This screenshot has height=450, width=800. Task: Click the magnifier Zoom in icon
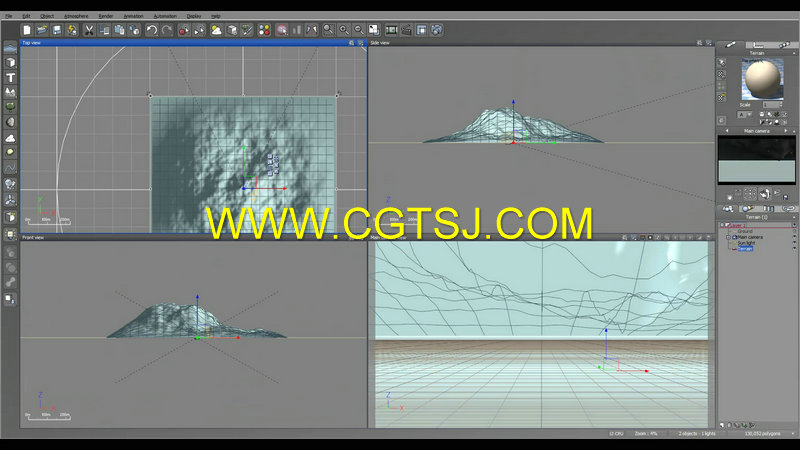[x=344, y=30]
